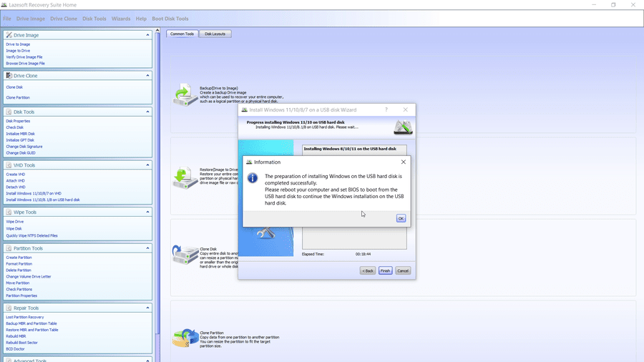The image size is (644, 362).
Task: Click the Restore Image to Drive icon
Action: click(185, 177)
